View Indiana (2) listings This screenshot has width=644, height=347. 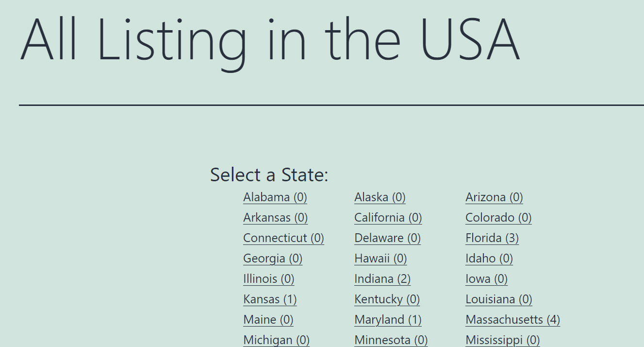tap(382, 279)
